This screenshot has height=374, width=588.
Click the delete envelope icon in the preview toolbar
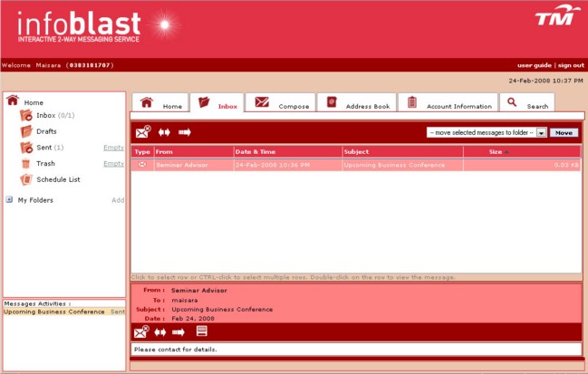click(141, 332)
